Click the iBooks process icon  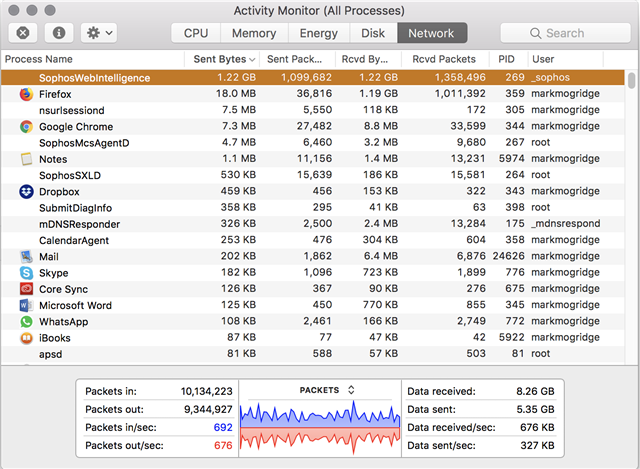click(26, 338)
